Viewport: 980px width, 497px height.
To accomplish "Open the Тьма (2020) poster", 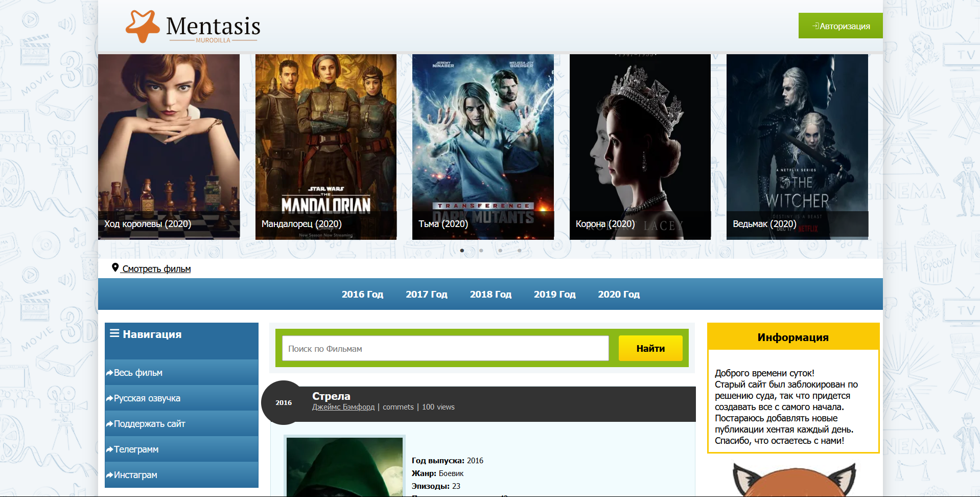I will tap(483, 147).
